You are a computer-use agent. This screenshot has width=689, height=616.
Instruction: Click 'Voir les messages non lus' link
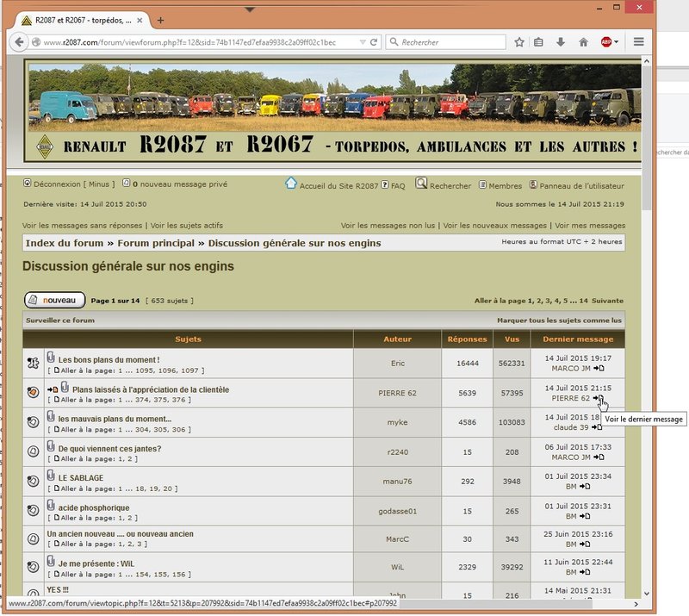coord(388,225)
